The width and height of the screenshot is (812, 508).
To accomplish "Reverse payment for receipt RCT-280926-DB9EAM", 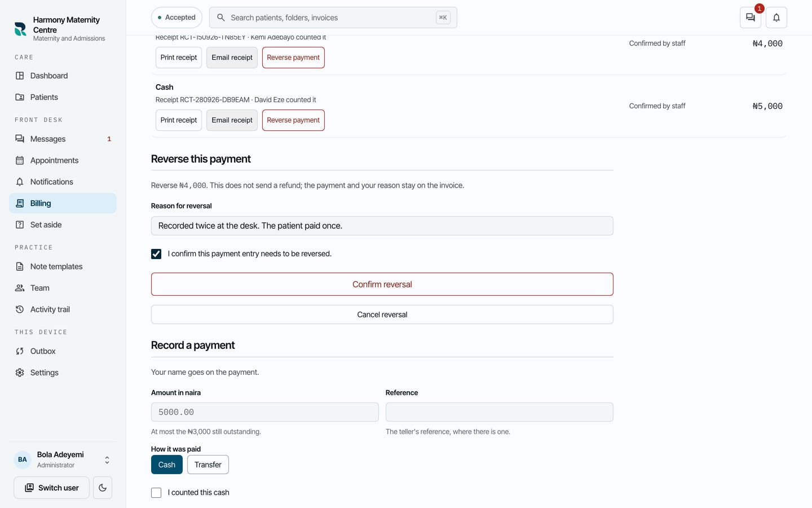I will point(293,120).
